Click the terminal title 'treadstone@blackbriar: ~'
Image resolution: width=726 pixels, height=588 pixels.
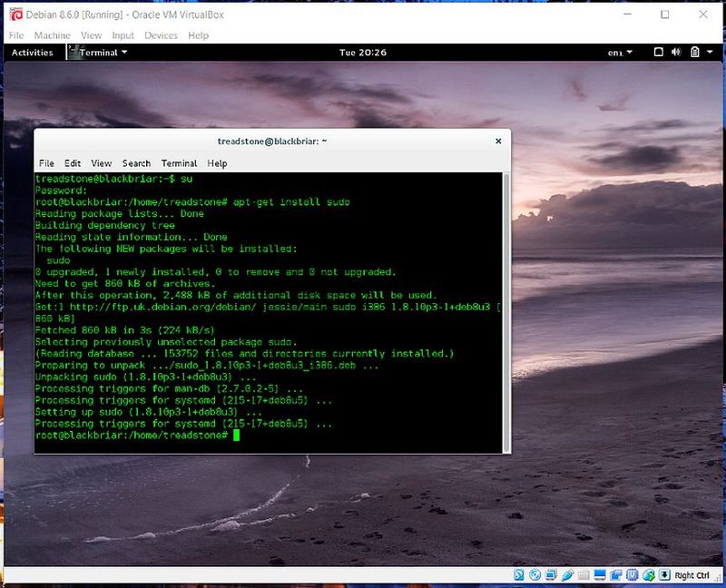click(272, 142)
